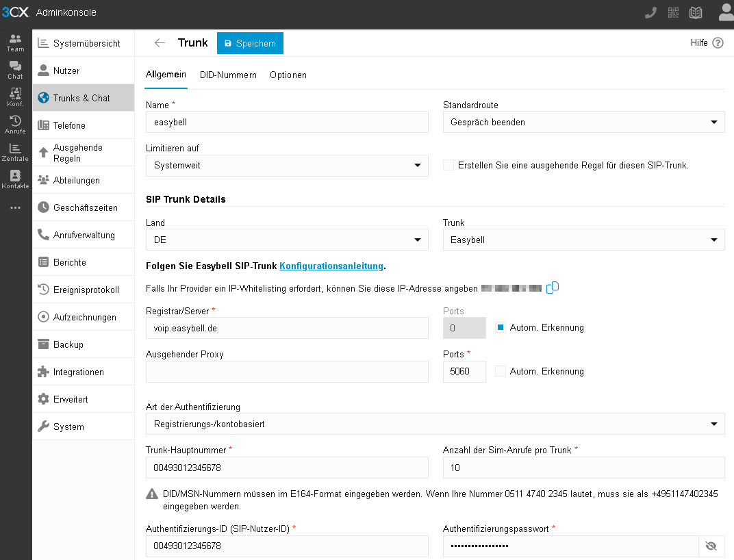This screenshot has width=734, height=560.
Task: Expand the Land country dropdown
Action: click(x=287, y=240)
